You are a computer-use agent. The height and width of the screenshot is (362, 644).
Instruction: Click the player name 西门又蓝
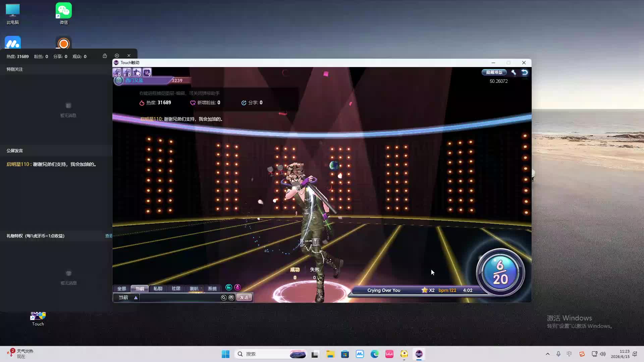134,80
